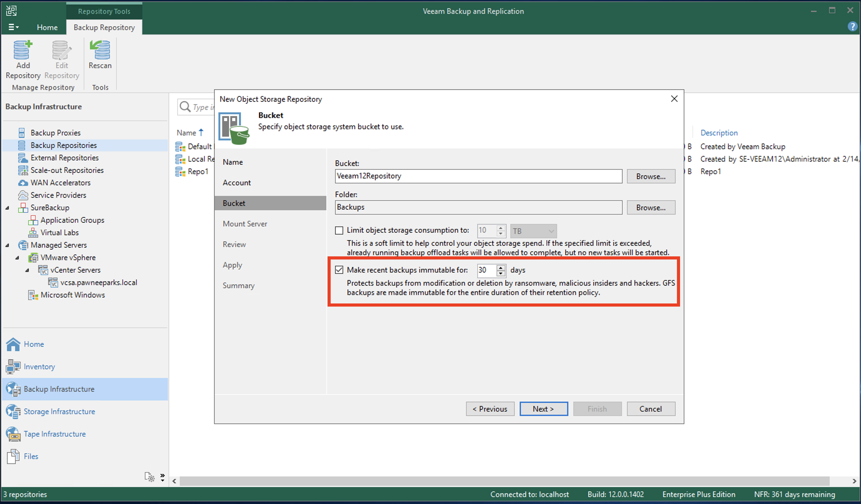
Task: Click the Folder name field
Action: 478,207
